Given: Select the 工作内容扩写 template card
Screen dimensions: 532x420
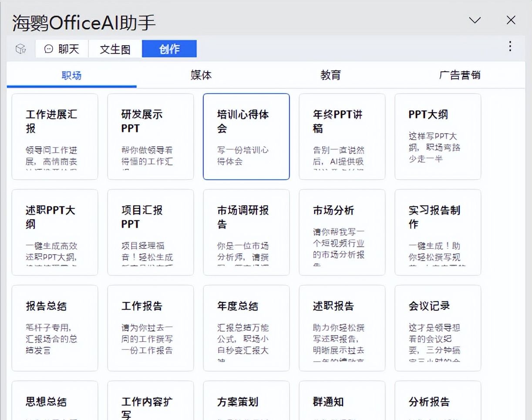Looking at the screenshot, I should (151, 400).
